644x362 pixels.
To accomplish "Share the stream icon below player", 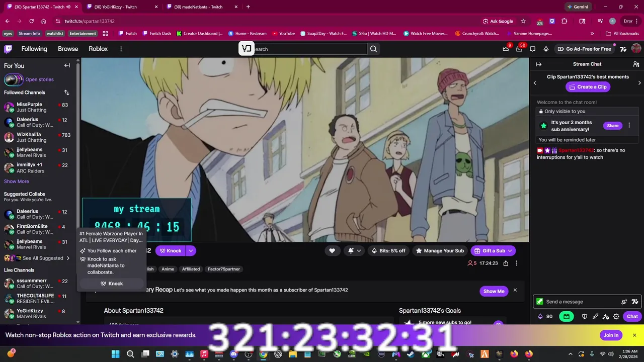I will (506, 263).
